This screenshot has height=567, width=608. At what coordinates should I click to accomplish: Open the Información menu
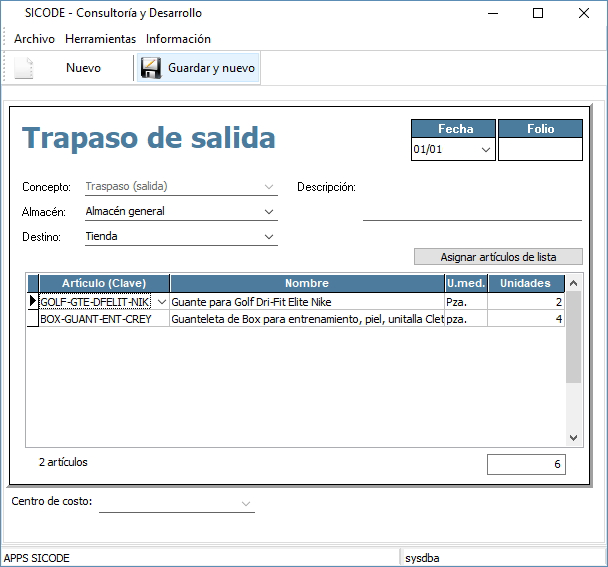coord(178,39)
